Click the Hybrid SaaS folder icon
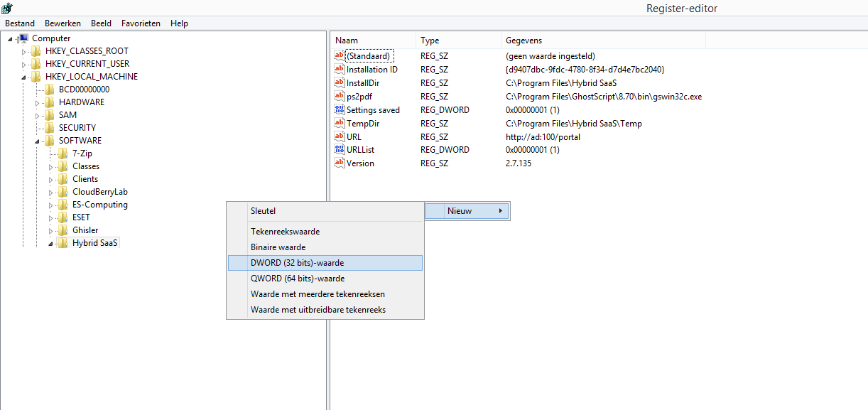Viewport: 868px width, 410px height. pyautogui.click(x=63, y=243)
